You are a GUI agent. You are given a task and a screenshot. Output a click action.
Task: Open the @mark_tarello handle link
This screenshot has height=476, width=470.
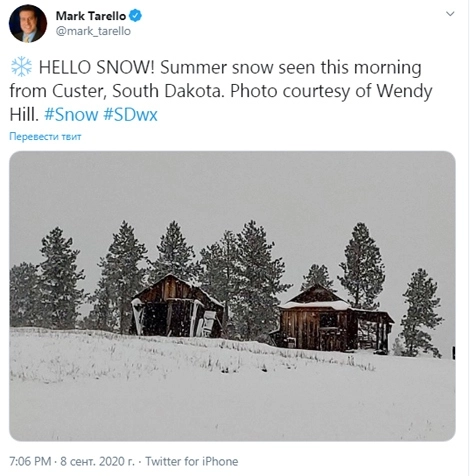[x=93, y=31]
